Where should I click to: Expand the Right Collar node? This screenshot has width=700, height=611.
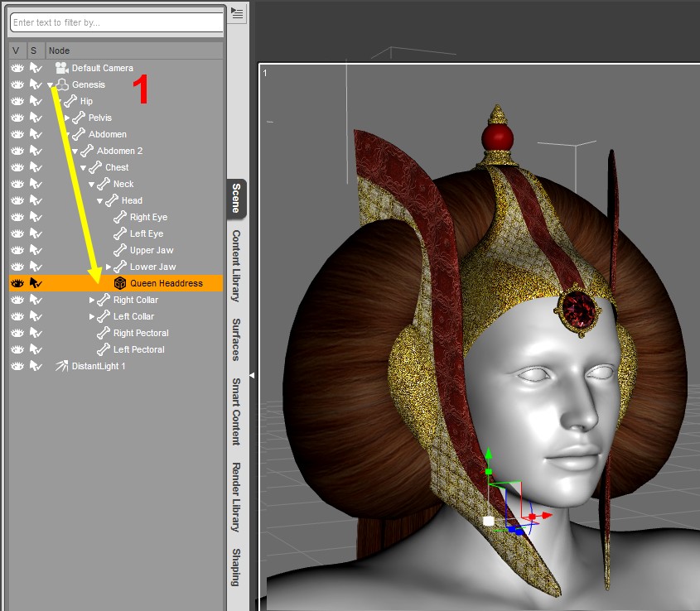(92, 300)
